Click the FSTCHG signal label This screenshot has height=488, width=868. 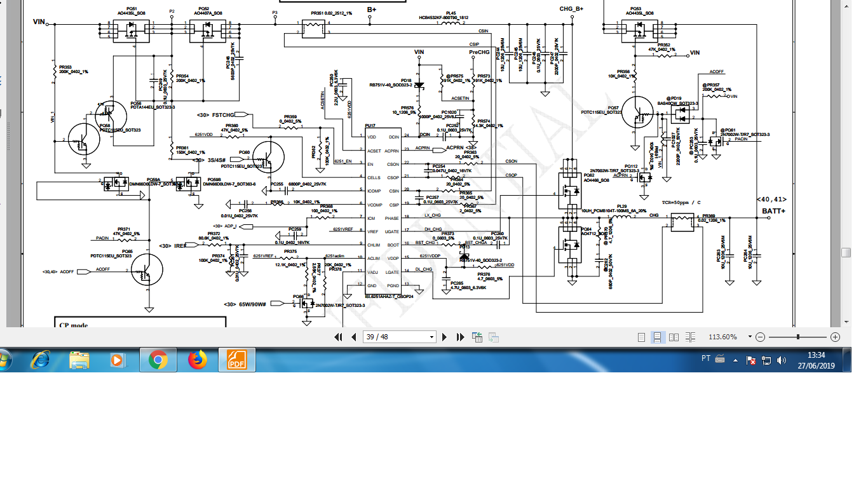(x=223, y=115)
